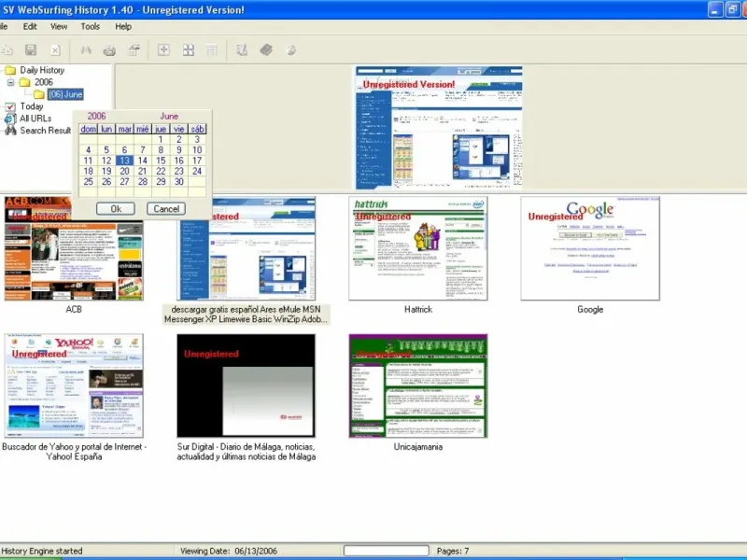Collapse the 2006 tree node
This screenshot has height=560, width=747.
coord(10,82)
